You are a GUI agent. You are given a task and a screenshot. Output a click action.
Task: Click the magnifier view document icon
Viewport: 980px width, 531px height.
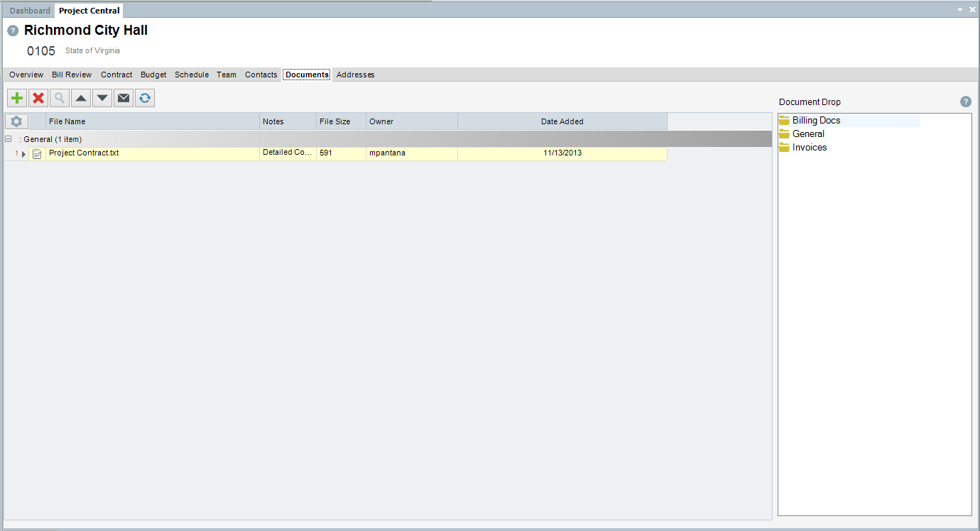tap(60, 98)
